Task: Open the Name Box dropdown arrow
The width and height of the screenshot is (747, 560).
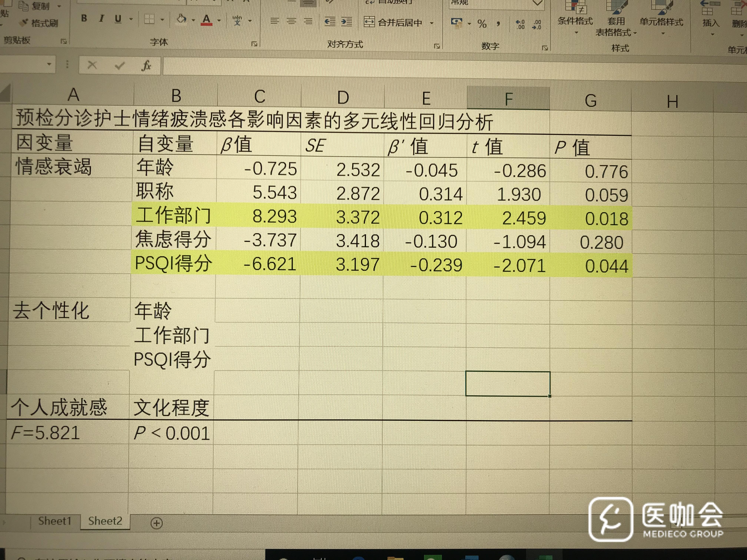Action: pos(49,64)
